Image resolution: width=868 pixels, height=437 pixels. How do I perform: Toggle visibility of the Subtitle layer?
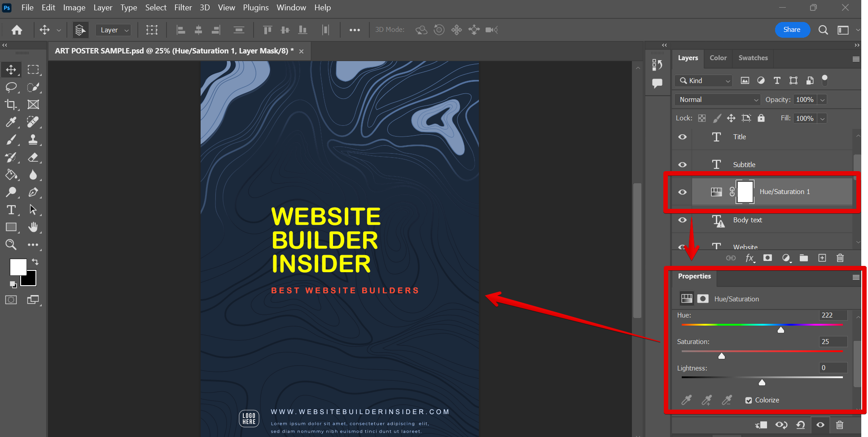(682, 164)
